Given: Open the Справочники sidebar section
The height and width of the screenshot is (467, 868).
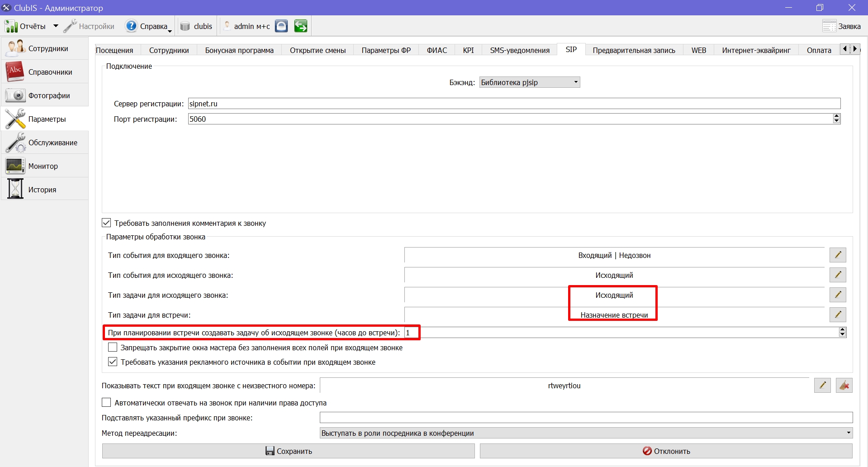Looking at the screenshot, I should [44, 72].
